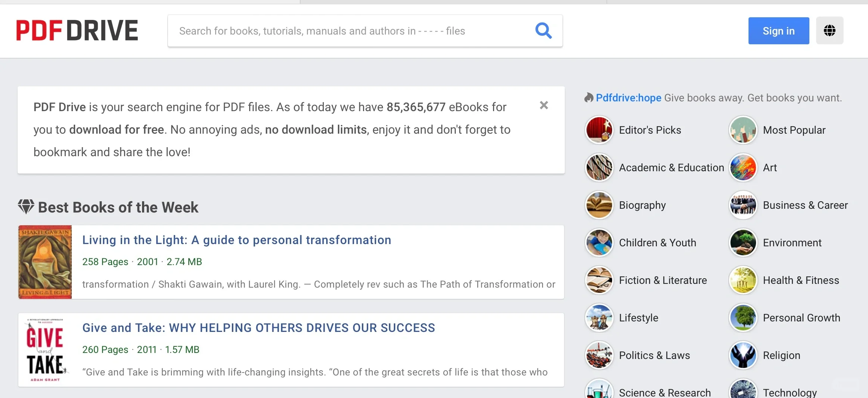Click the Sign in button
This screenshot has width=868, height=398.
click(779, 31)
